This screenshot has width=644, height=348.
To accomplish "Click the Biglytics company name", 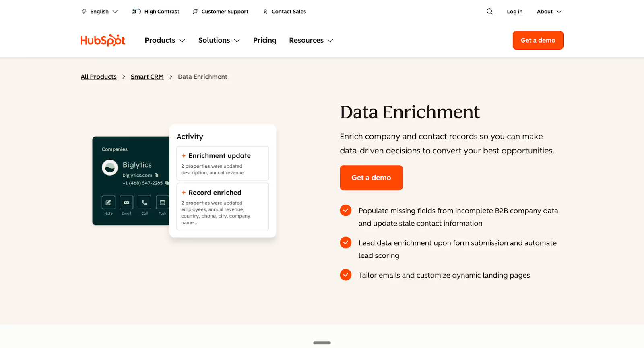I will tap(137, 165).
